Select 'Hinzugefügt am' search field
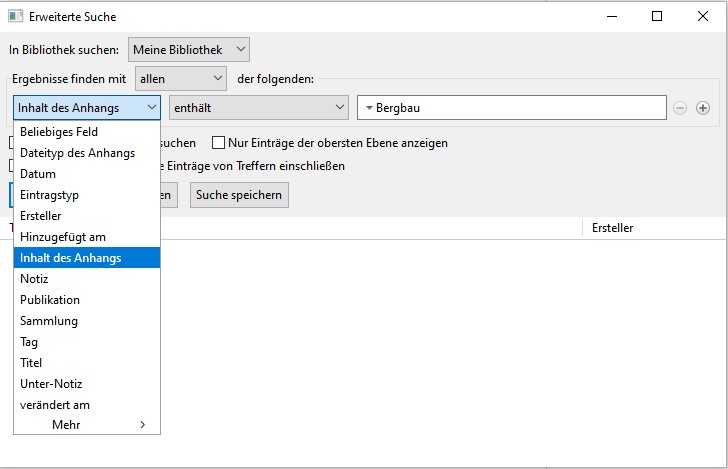The height and width of the screenshot is (469, 728). [x=63, y=237]
